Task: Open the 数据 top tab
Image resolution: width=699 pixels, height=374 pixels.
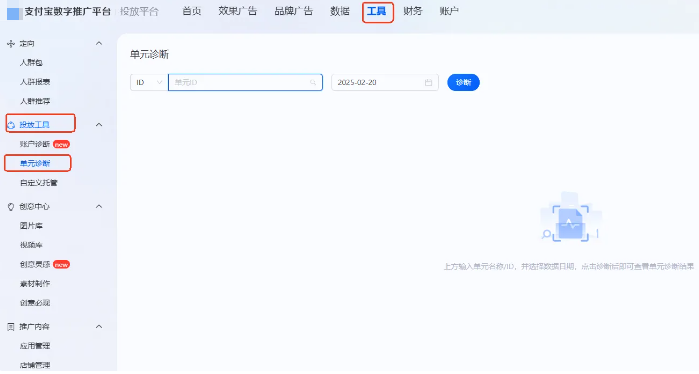Action: (x=340, y=11)
